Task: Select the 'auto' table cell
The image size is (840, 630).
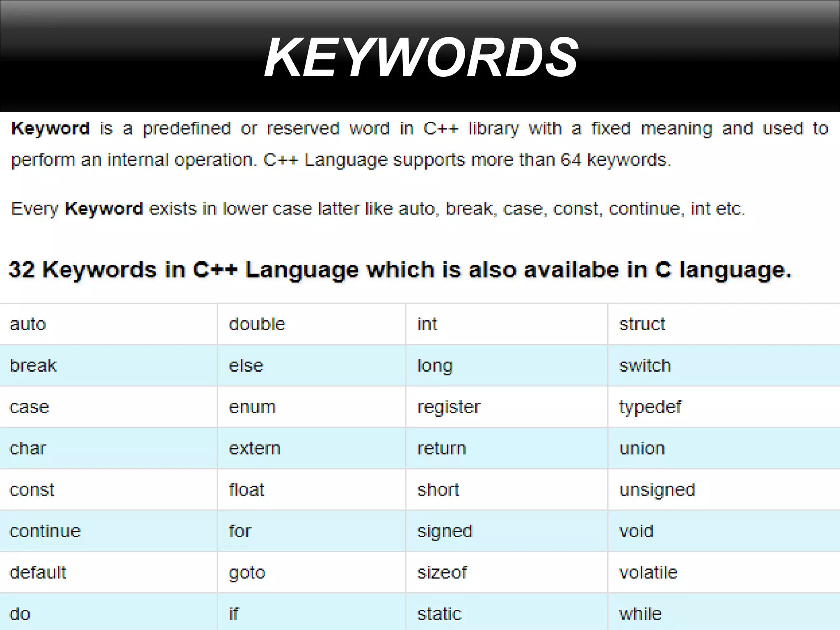Action: [x=28, y=324]
